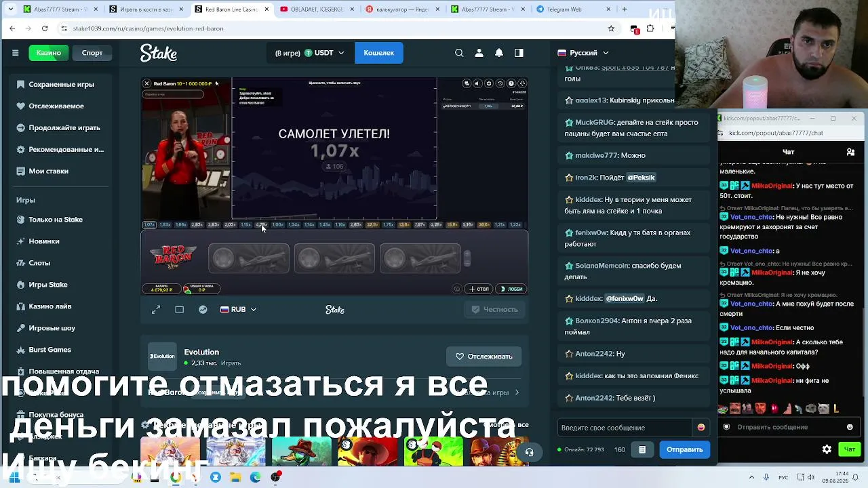The width and height of the screenshot is (868, 488).
Task: Open Только на Stake games
Action: pos(56,220)
